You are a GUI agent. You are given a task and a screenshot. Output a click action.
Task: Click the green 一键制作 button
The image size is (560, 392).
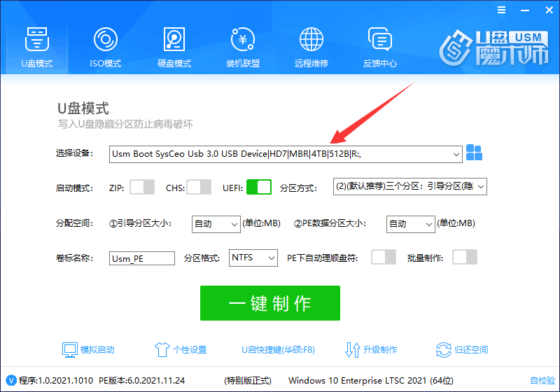pyautogui.click(x=270, y=303)
